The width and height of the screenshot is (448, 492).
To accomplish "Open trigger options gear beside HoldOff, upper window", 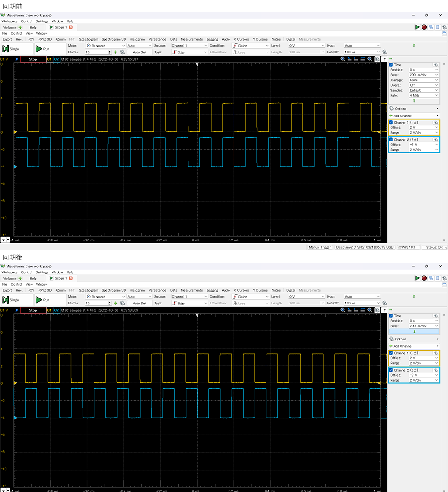I will (x=385, y=52).
